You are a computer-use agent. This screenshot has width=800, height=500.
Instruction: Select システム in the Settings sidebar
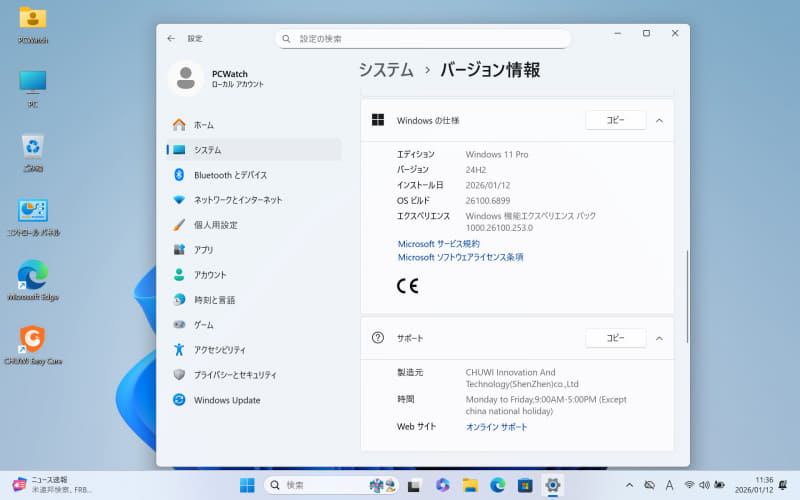254,150
